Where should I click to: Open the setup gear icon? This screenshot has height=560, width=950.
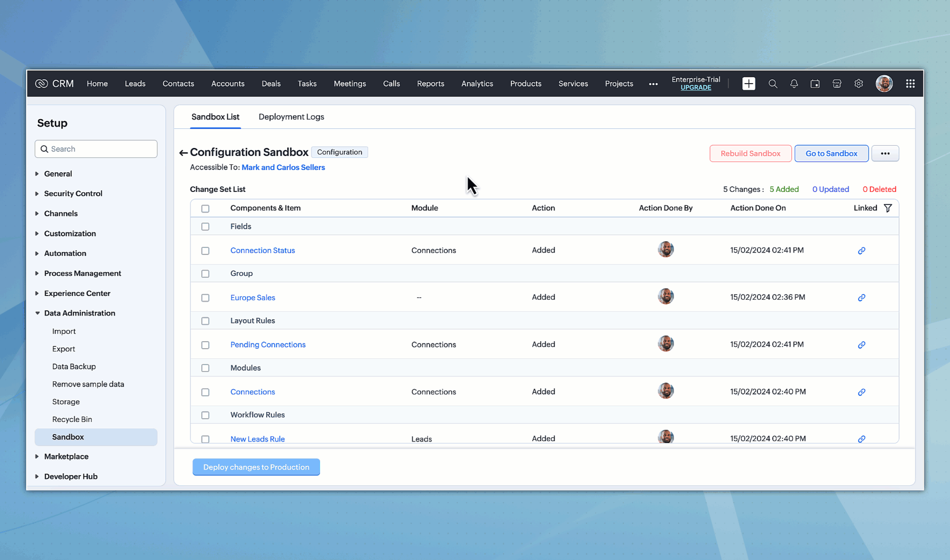coord(859,84)
